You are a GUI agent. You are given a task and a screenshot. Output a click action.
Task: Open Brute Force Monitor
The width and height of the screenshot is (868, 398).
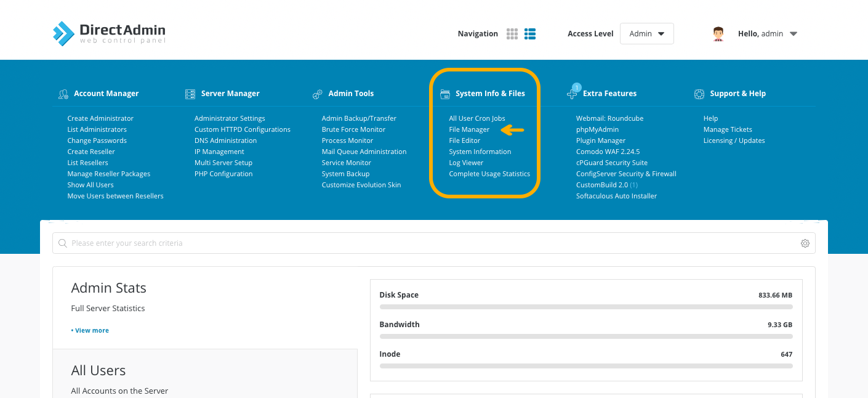click(353, 129)
